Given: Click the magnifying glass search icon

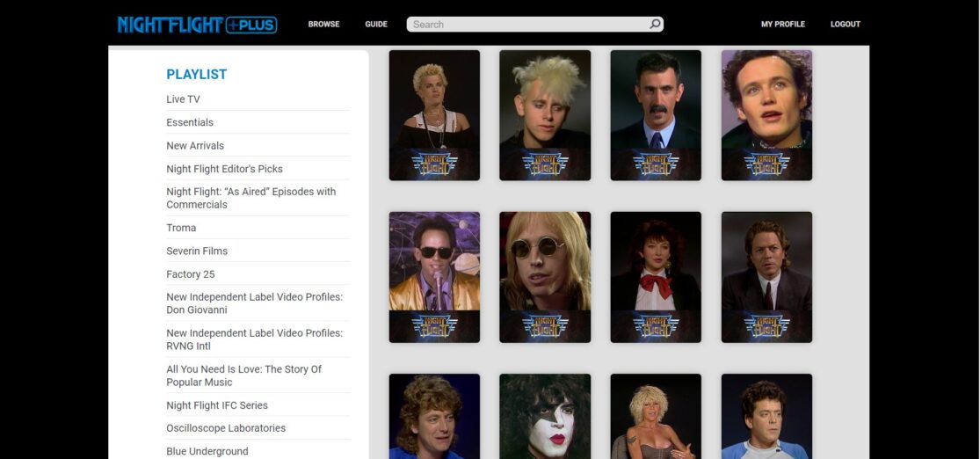Looking at the screenshot, I should pyautogui.click(x=655, y=25).
